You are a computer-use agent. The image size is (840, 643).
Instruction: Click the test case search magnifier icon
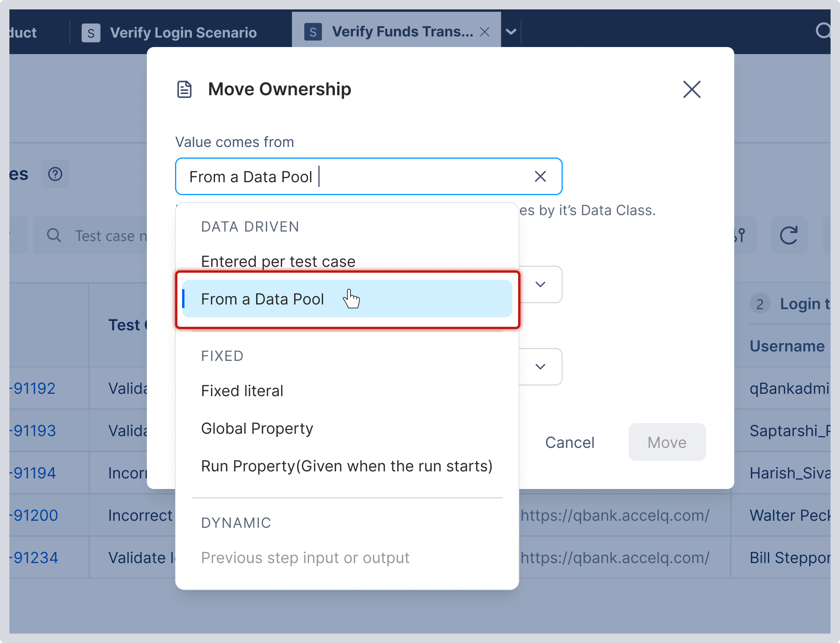point(54,235)
